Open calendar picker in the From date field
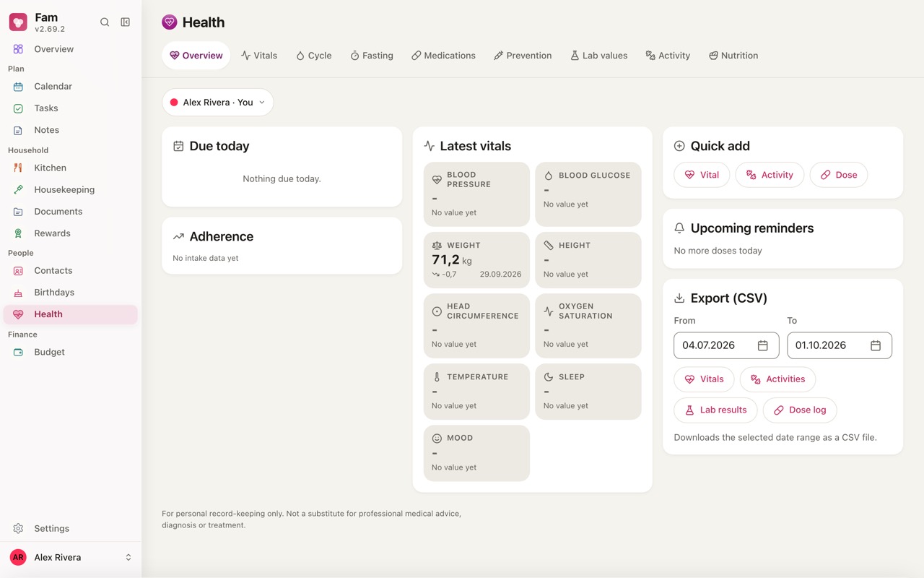 (x=762, y=345)
